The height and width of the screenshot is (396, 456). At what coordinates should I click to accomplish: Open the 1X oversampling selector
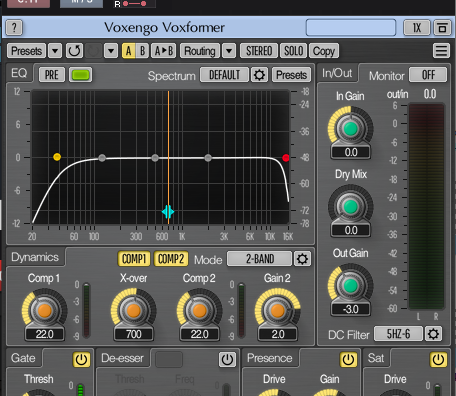tap(417, 28)
